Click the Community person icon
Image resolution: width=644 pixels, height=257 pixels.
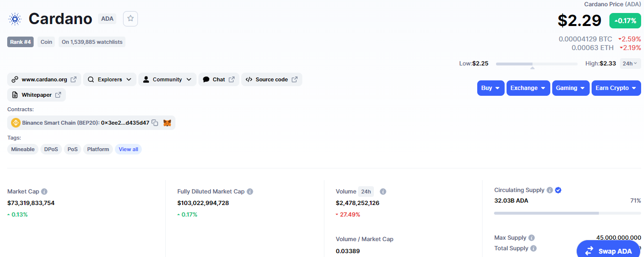pyautogui.click(x=146, y=79)
